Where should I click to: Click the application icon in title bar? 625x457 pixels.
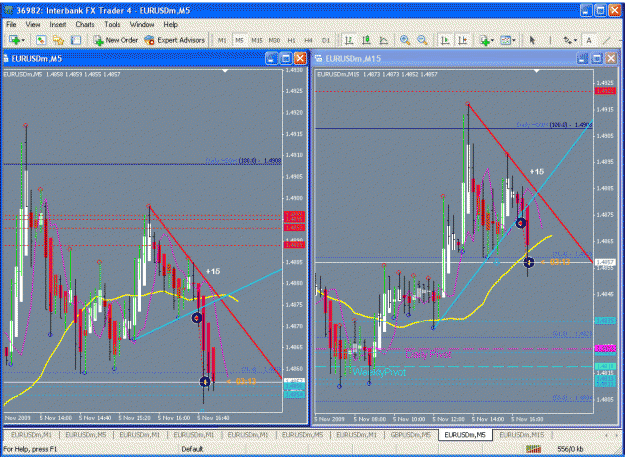point(8,11)
